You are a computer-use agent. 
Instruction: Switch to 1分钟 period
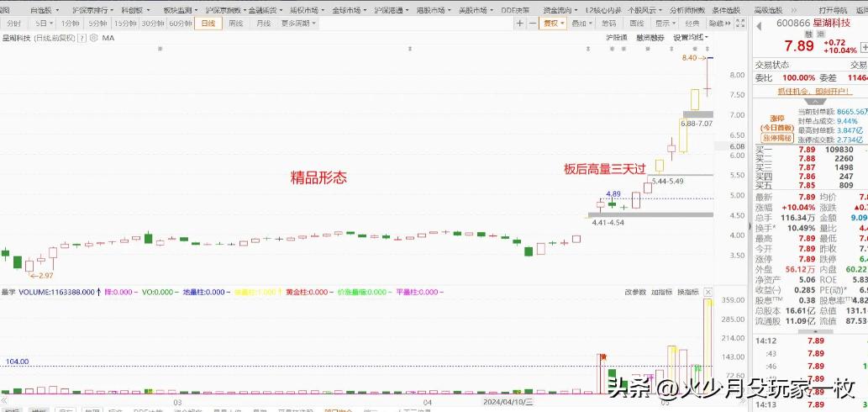tap(71, 24)
